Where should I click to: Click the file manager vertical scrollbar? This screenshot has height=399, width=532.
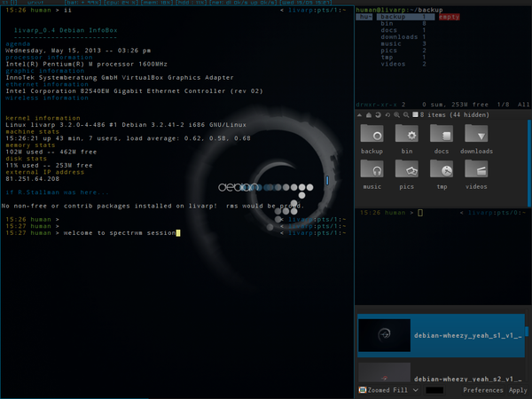(x=529, y=163)
